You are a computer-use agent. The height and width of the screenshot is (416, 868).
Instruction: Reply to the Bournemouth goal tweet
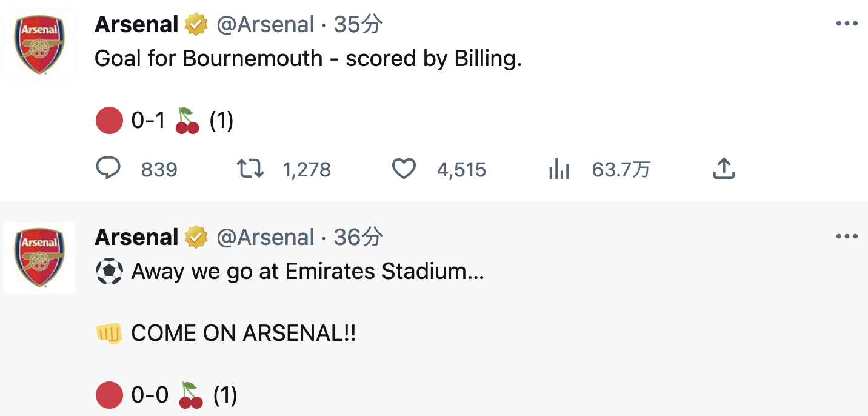coord(109,169)
